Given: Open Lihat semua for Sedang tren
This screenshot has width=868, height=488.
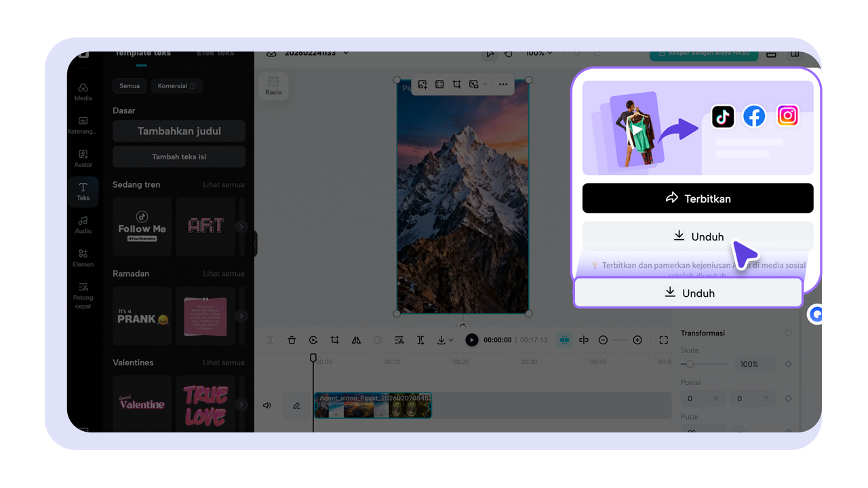Looking at the screenshot, I should coord(224,185).
